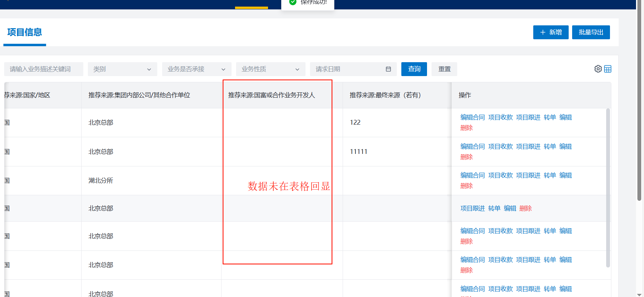Image resolution: width=644 pixels, height=297 pixels.
Task: Click the 推荐来源:集团内部公司/其他合作单位 column header
Action: [151, 95]
